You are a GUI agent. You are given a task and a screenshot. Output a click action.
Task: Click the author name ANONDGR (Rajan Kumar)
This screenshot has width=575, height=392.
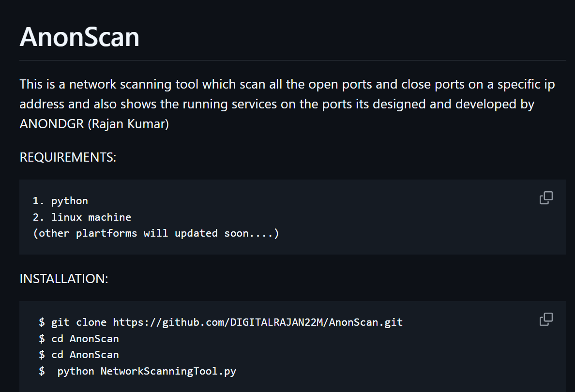[94, 124]
